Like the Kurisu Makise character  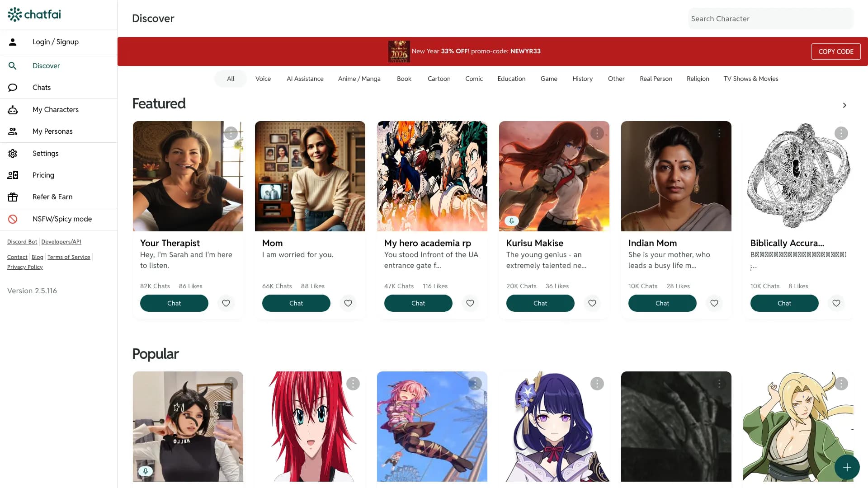pyautogui.click(x=592, y=303)
